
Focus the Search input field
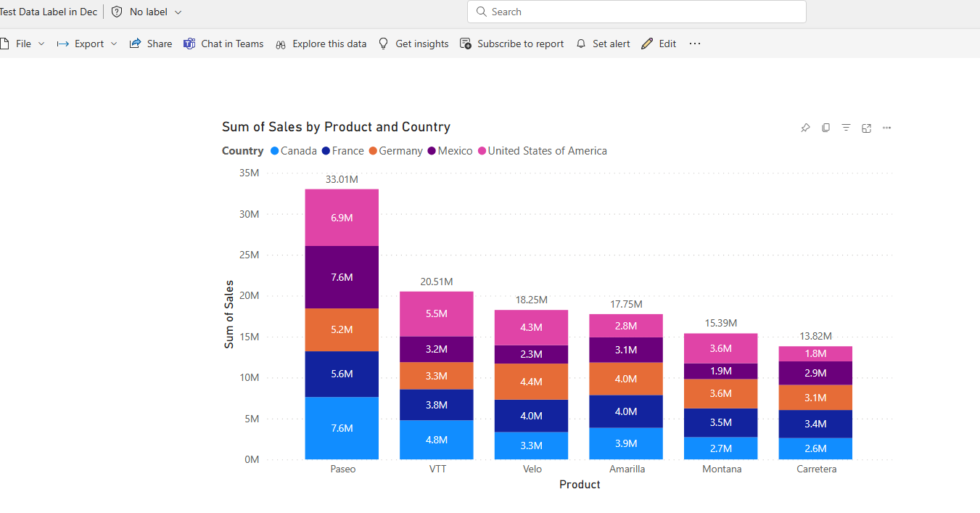click(637, 12)
